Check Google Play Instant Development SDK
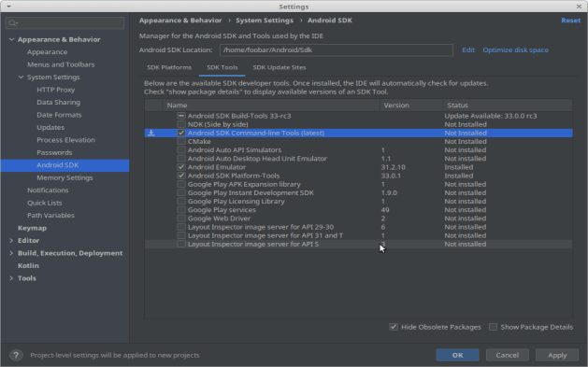 181,193
